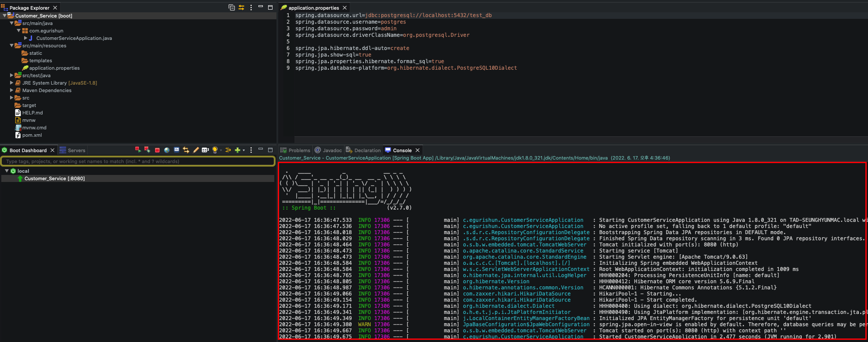The height and width of the screenshot is (342, 868).
Task: Click the Boot Dashboard filter input field
Action: click(x=138, y=161)
